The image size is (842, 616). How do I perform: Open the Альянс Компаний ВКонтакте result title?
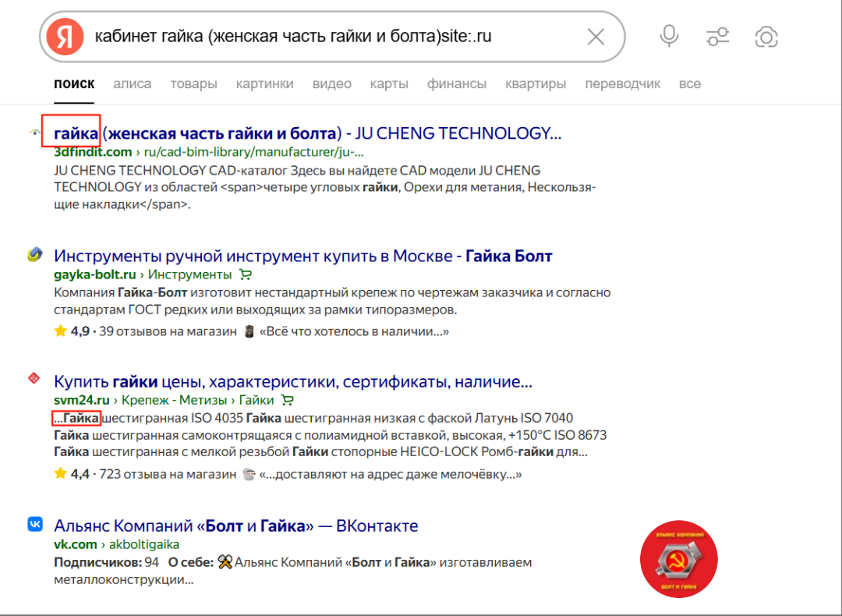coord(235,526)
